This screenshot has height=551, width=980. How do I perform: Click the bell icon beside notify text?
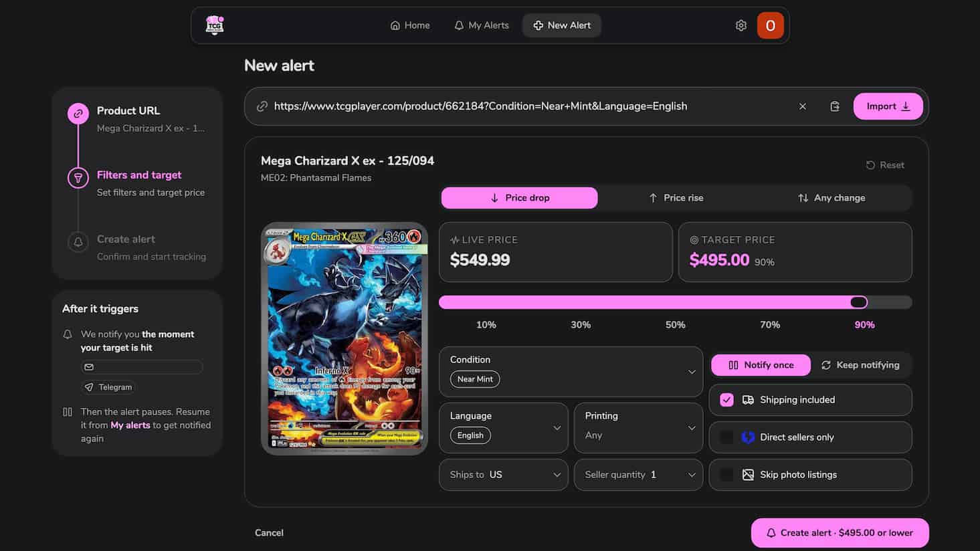(x=68, y=334)
